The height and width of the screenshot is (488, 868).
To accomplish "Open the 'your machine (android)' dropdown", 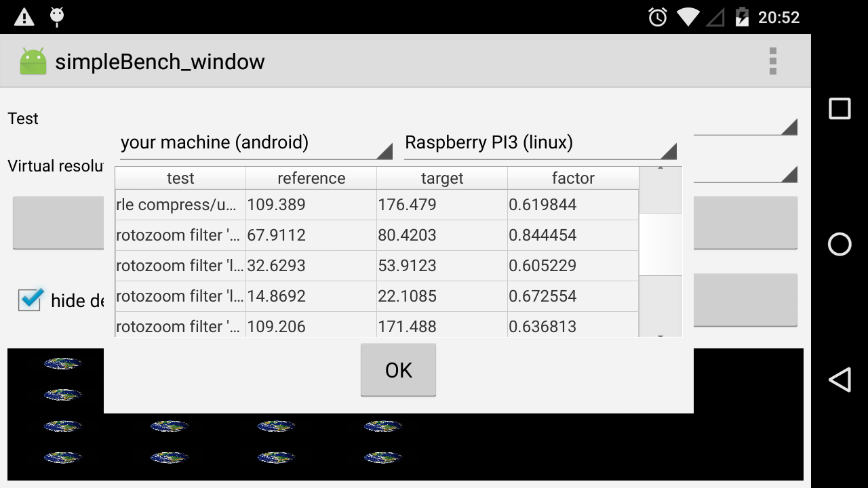I will point(256,143).
